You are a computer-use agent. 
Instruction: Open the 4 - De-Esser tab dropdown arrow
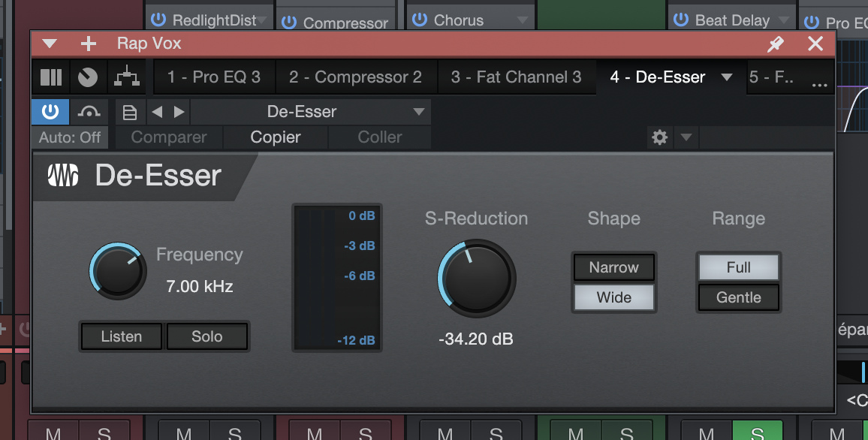[727, 77]
